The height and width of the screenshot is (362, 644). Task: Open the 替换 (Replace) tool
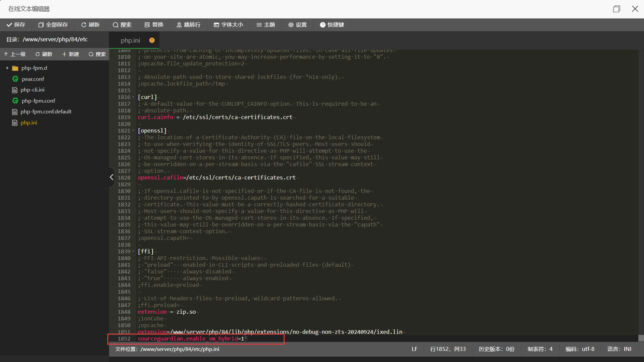click(153, 24)
